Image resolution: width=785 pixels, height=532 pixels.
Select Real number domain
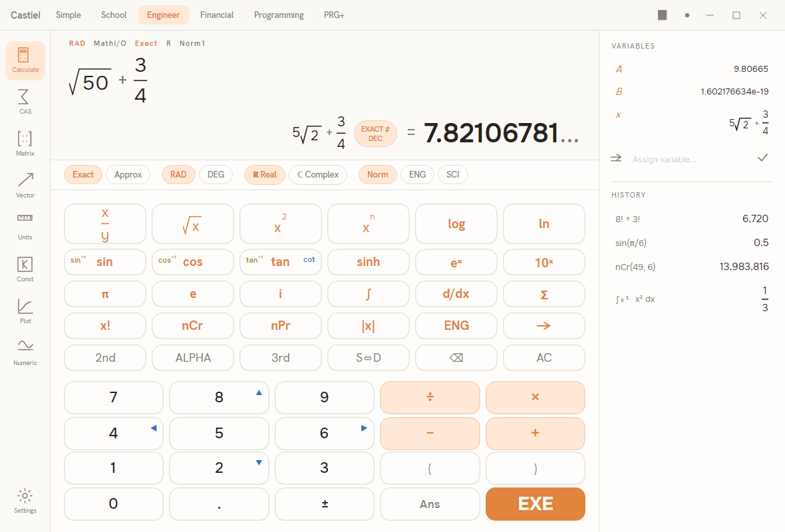pyautogui.click(x=265, y=175)
